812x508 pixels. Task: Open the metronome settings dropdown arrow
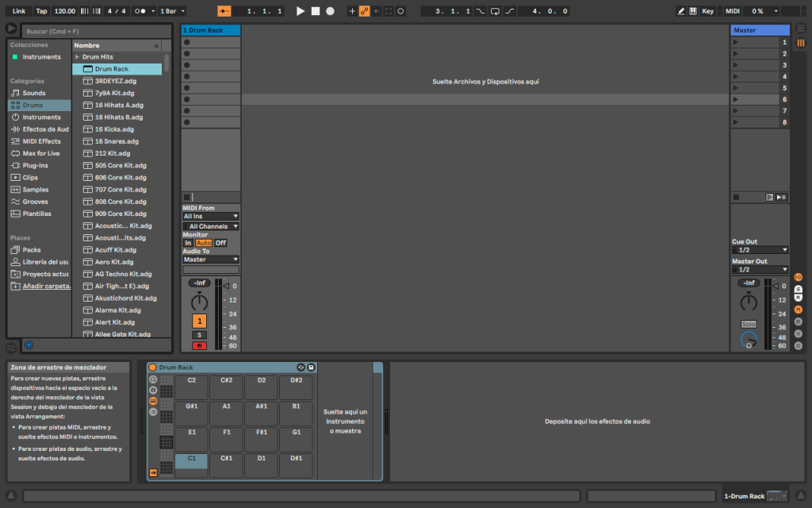tap(153, 11)
